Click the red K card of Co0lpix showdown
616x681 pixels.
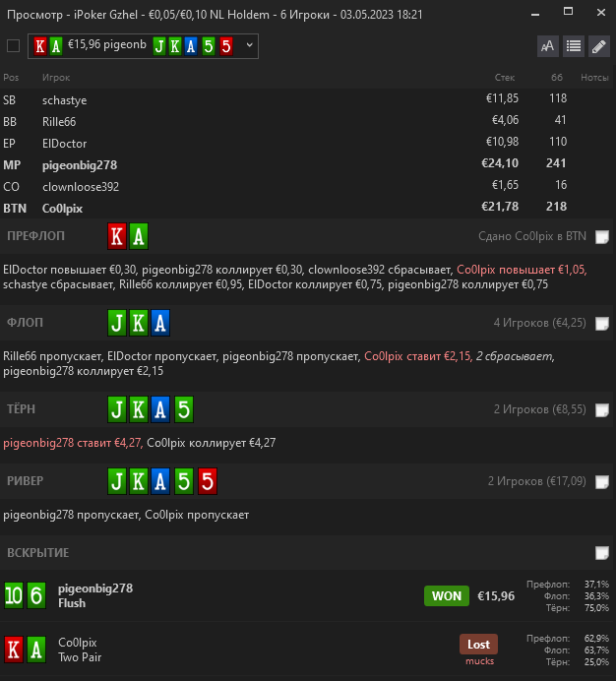click(x=14, y=650)
